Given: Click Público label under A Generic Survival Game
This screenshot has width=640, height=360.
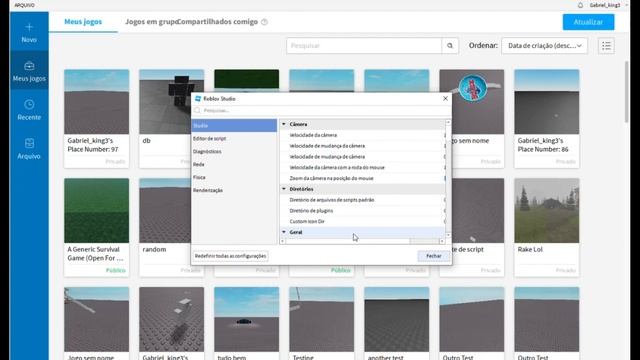Looking at the screenshot, I should coord(116,270).
